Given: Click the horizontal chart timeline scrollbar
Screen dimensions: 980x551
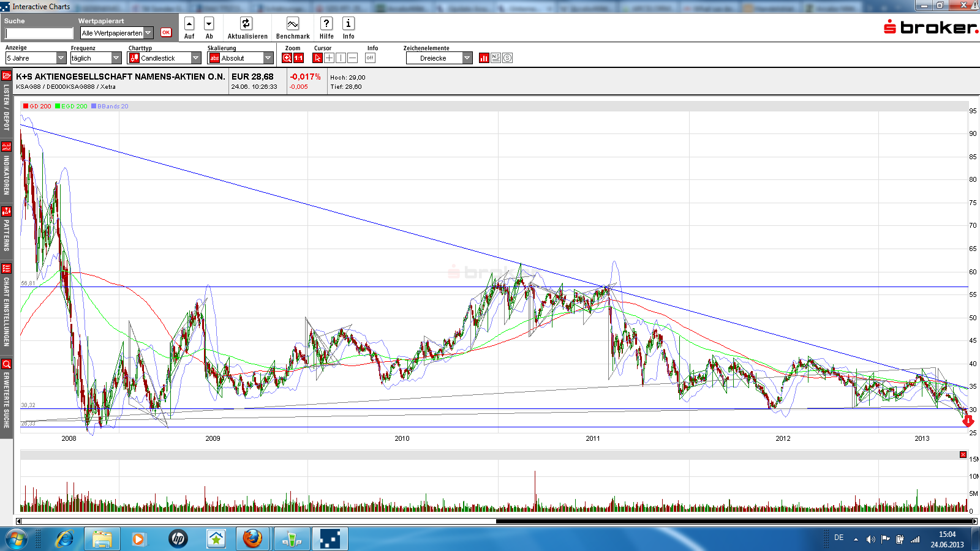Looking at the screenshot, I should click(735, 522).
